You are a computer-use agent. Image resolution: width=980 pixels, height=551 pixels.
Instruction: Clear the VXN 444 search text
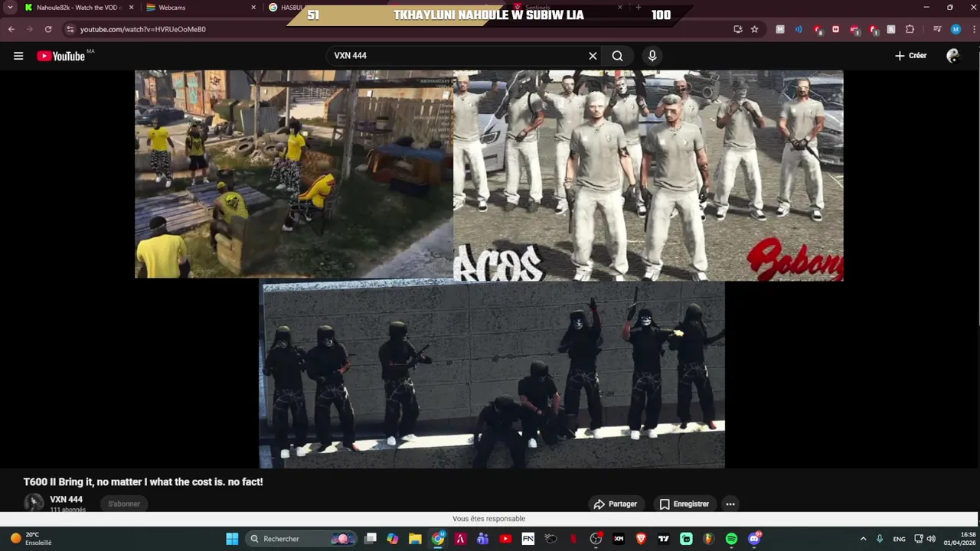[x=593, y=56]
